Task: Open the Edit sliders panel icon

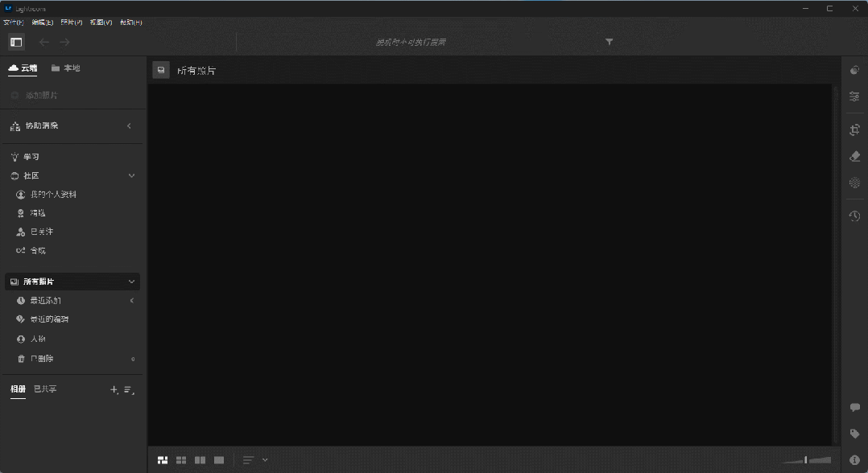Action: (x=855, y=97)
